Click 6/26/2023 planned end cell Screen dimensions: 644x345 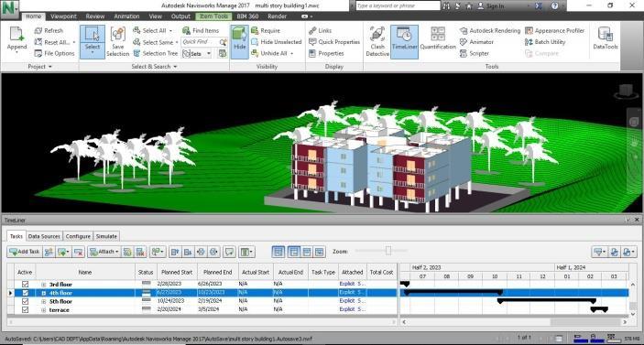click(x=210, y=284)
